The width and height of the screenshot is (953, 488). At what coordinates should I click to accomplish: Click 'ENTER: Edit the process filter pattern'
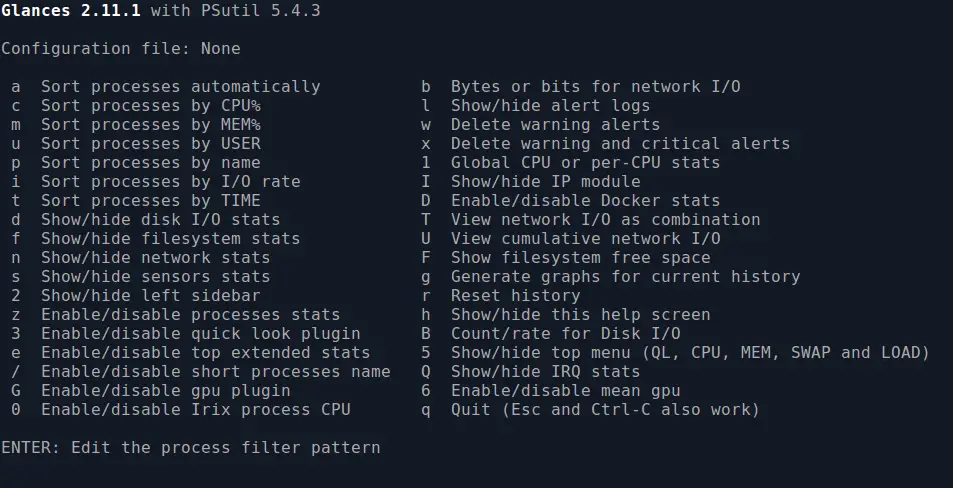coord(191,448)
